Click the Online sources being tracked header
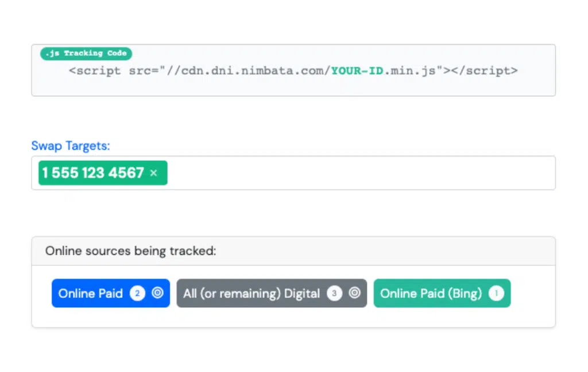The width and height of the screenshot is (588, 372). 131,251
